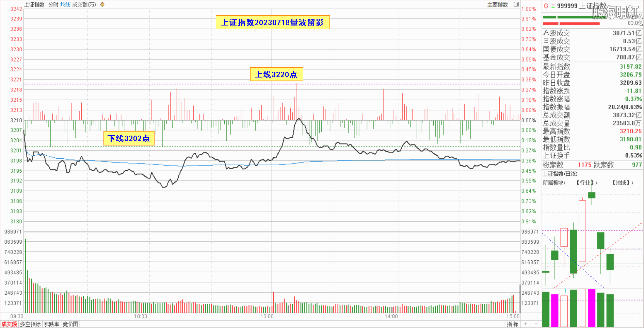Switch to 竞价图 bottom tab
644x328 pixels.
pyautogui.click(x=70, y=324)
